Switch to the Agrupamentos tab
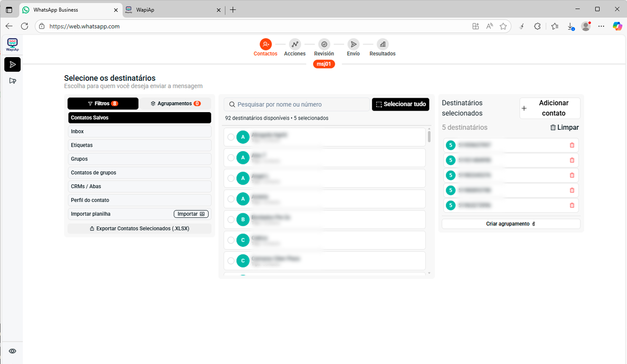 click(175, 104)
